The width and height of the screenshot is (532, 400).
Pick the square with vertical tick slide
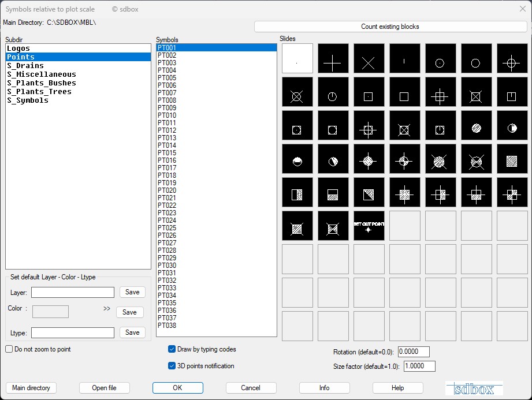tap(512, 92)
